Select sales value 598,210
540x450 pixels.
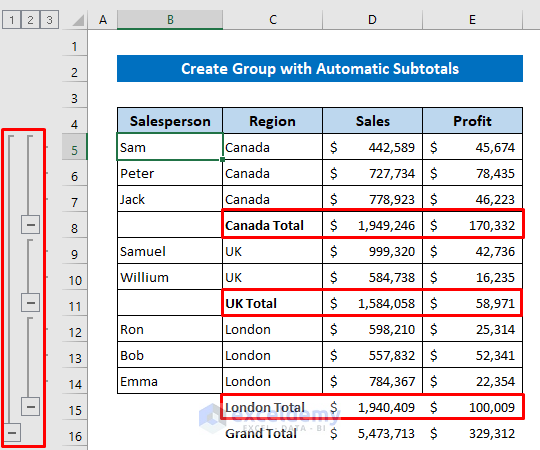pos(372,329)
